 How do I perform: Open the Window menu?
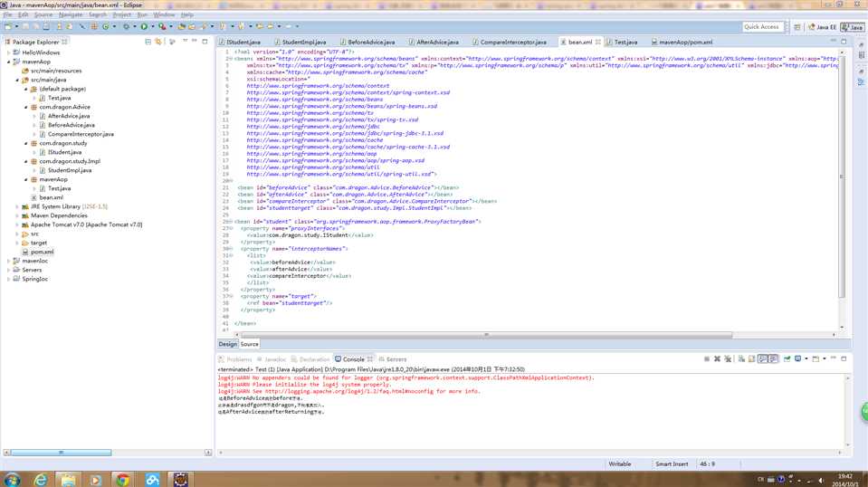[164, 15]
